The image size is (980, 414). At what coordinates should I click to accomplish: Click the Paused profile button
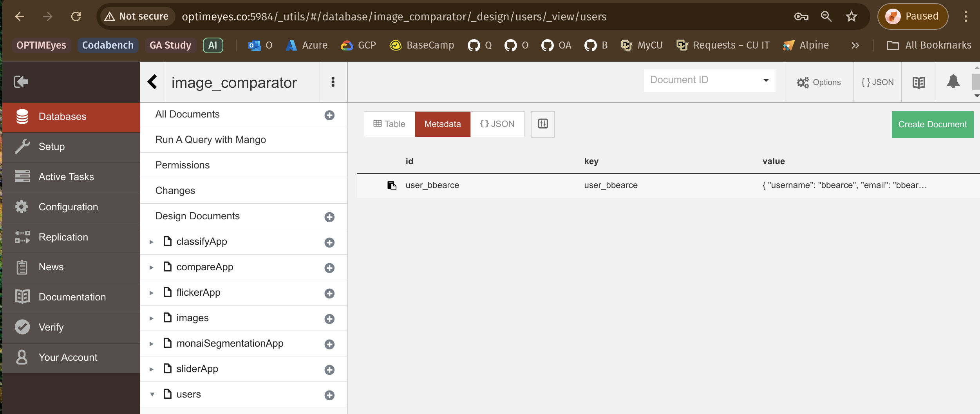913,16
